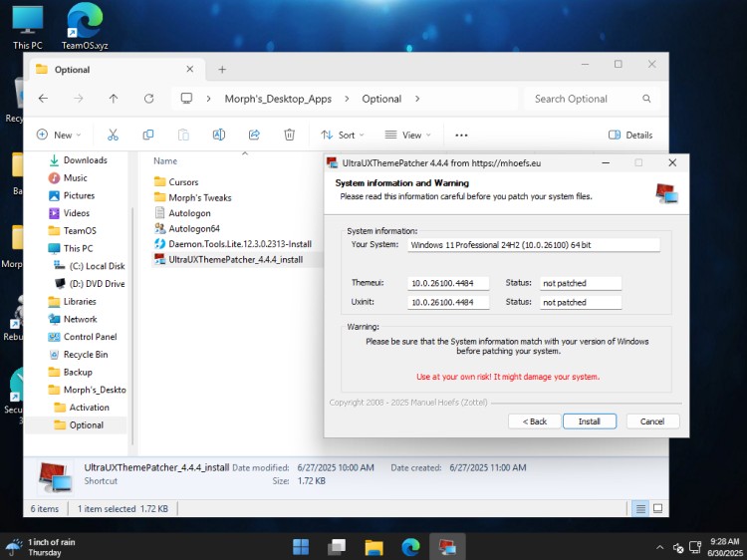Launch Microsoft Edge from the taskbar
This screenshot has width=747, height=560.
point(410,547)
